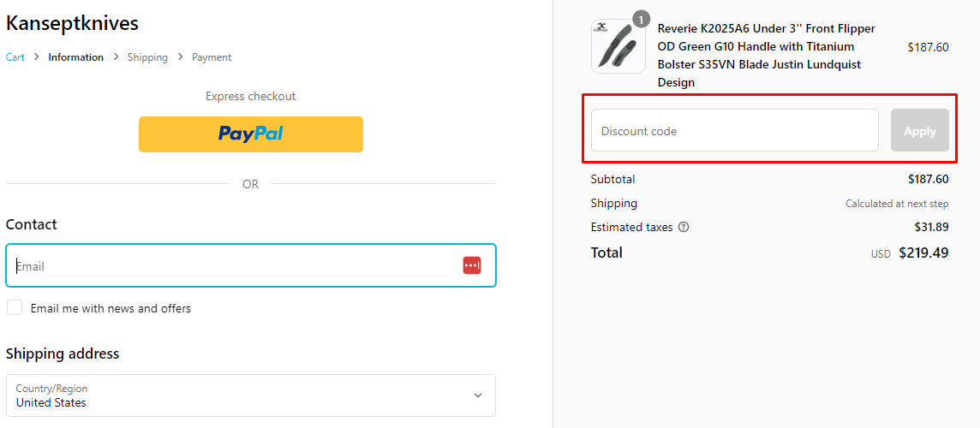Click into the Email contact field
The image size is (980, 428).
[251, 265]
